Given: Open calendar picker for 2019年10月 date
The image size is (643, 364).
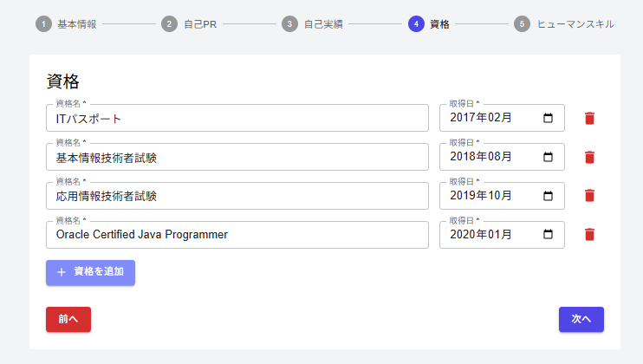Looking at the screenshot, I should click(548, 196).
